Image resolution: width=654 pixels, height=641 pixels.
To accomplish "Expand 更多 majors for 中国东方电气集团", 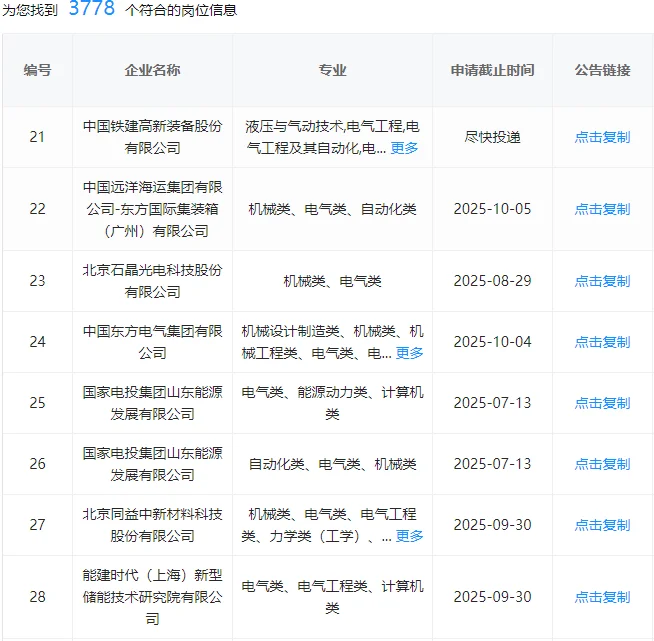I will (410, 353).
